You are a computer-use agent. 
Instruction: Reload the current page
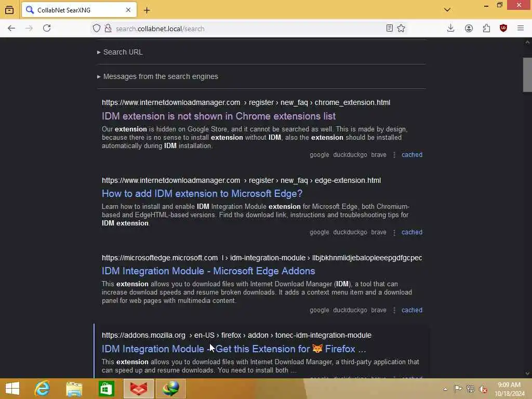point(47,28)
